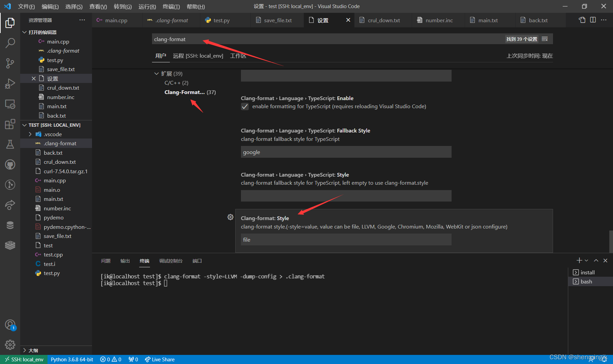Viewport: 613px width, 364px height.
Task: Open editor More Actions ellipsis
Action: click(x=604, y=20)
